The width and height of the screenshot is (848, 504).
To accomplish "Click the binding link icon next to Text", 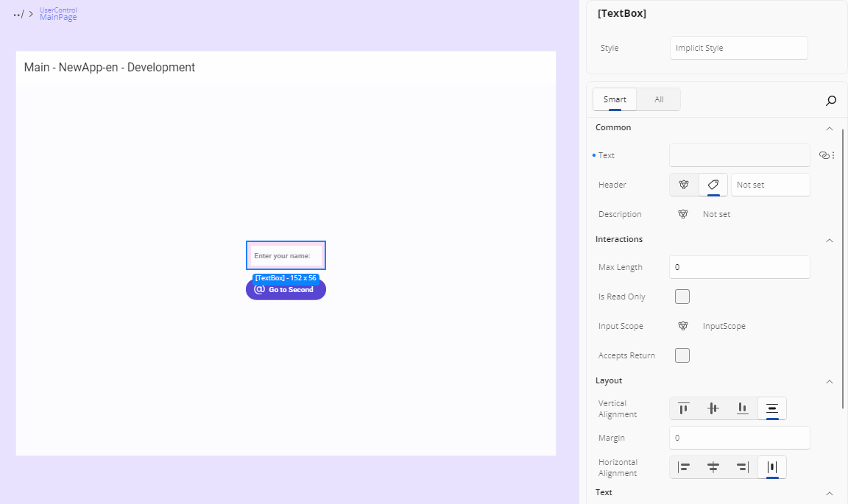I will 824,155.
